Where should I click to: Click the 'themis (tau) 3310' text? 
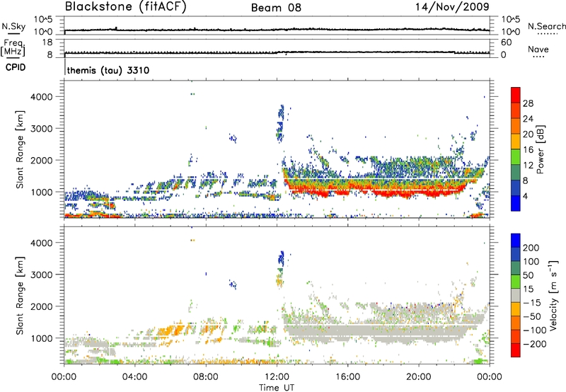click(x=108, y=70)
